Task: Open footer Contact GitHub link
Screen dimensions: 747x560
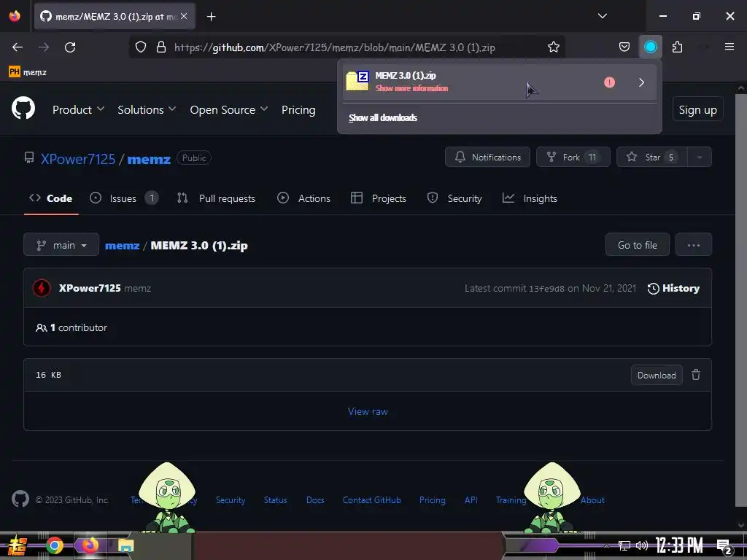Action: (x=371, y=500)
